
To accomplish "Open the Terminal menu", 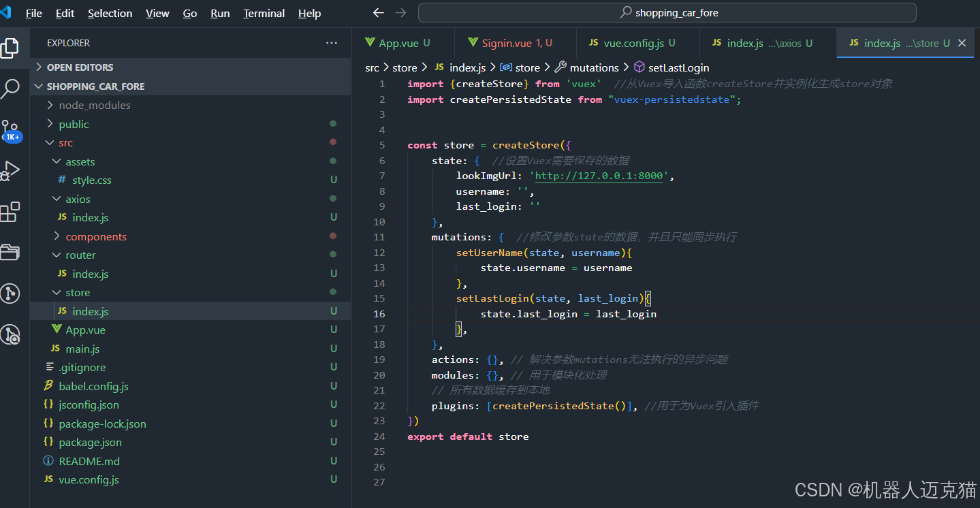I will point(264,13).
